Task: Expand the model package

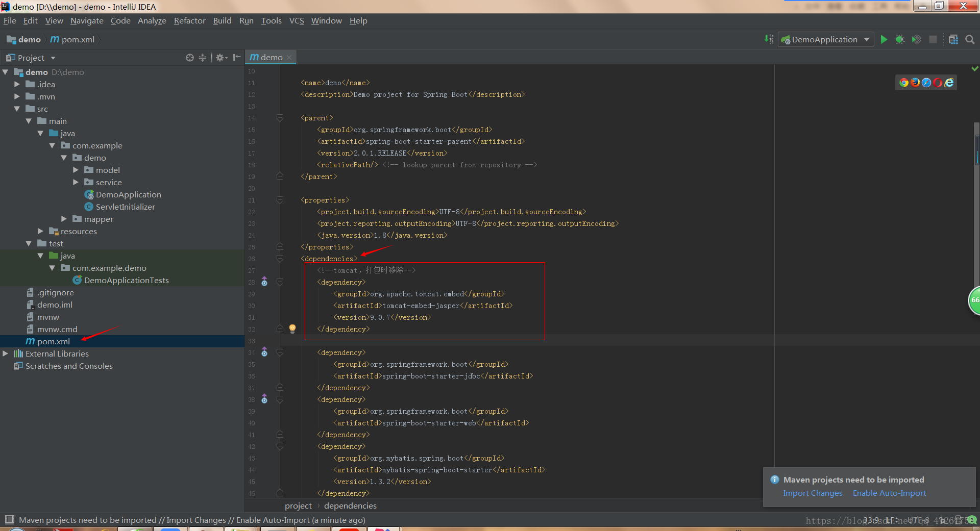Action: pyautogui.click(x=76, y=170)
